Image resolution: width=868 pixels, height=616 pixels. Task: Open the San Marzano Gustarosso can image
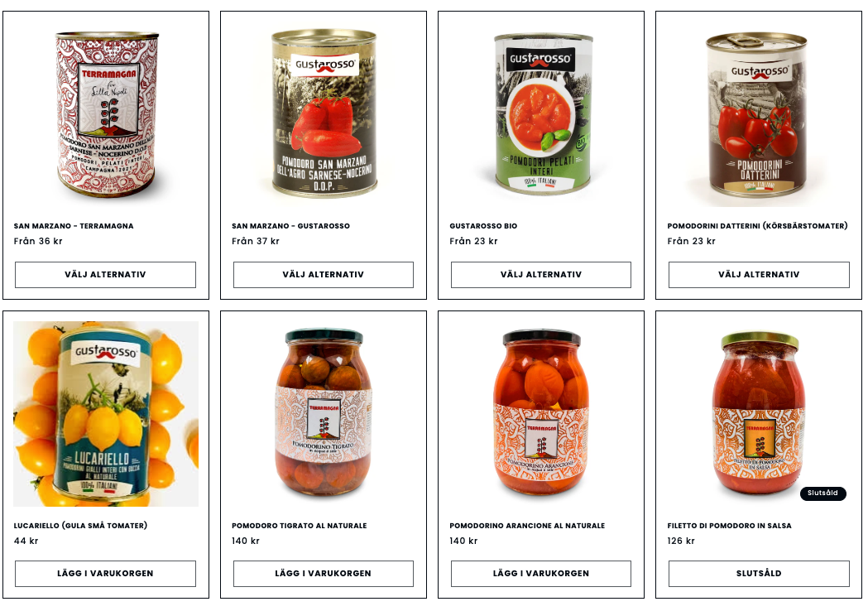pos(324,114)
